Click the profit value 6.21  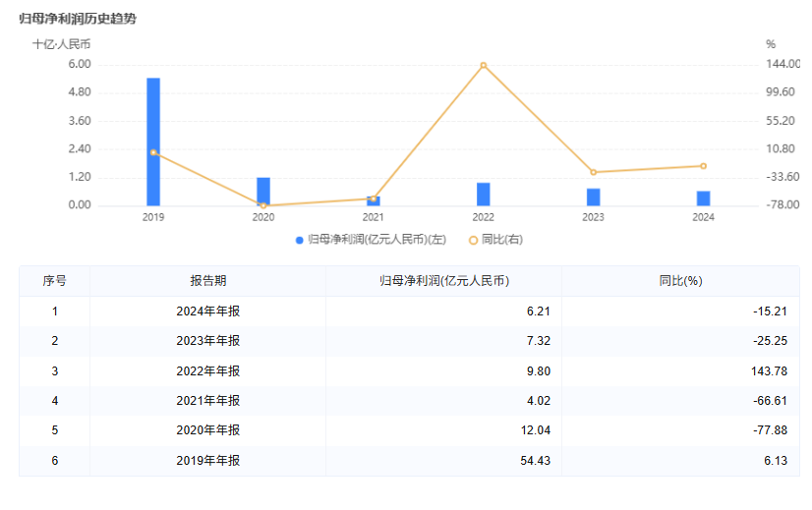coord(539,312)
